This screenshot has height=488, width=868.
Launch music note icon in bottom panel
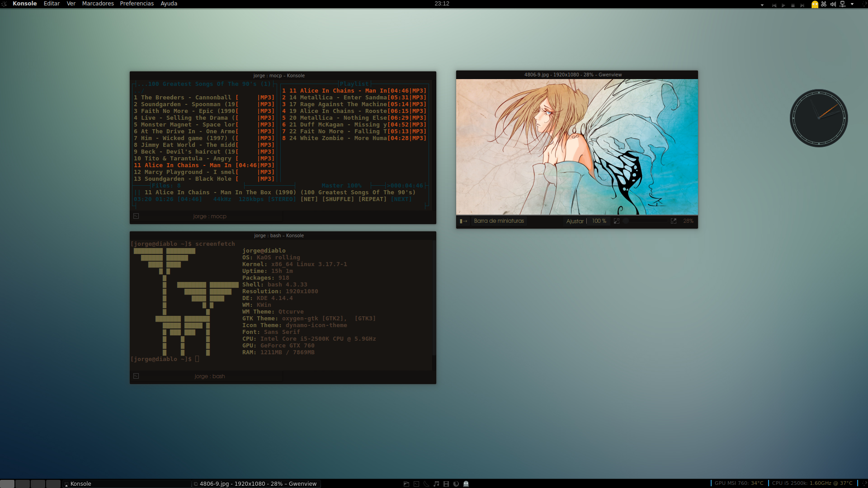(436, 484)
